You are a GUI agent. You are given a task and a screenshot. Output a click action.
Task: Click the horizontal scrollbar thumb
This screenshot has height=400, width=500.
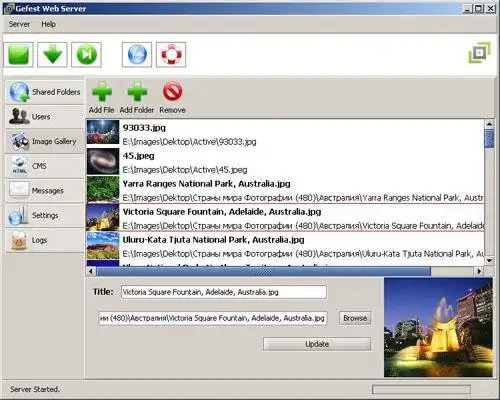click(263, 271)
